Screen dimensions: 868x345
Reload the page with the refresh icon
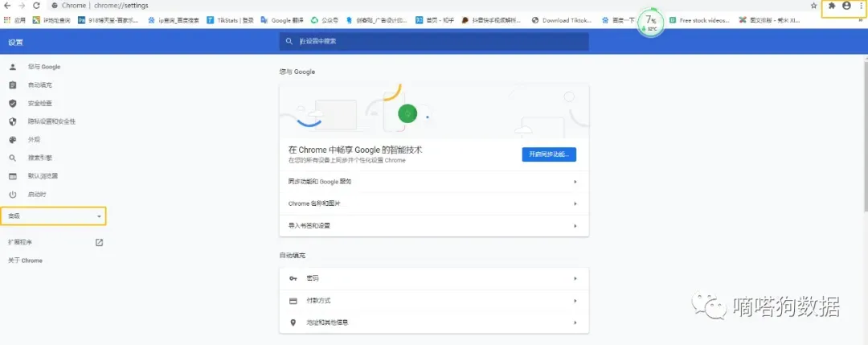coord(36,6)
